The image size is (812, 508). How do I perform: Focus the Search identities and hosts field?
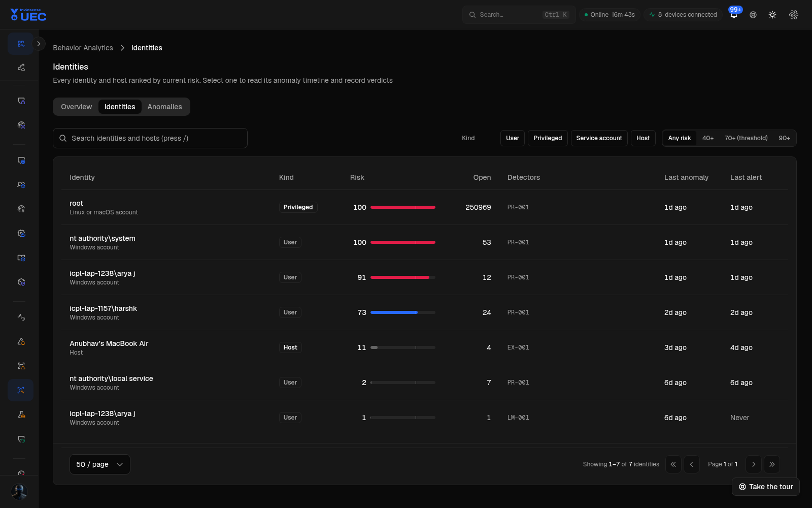[150, 138]
